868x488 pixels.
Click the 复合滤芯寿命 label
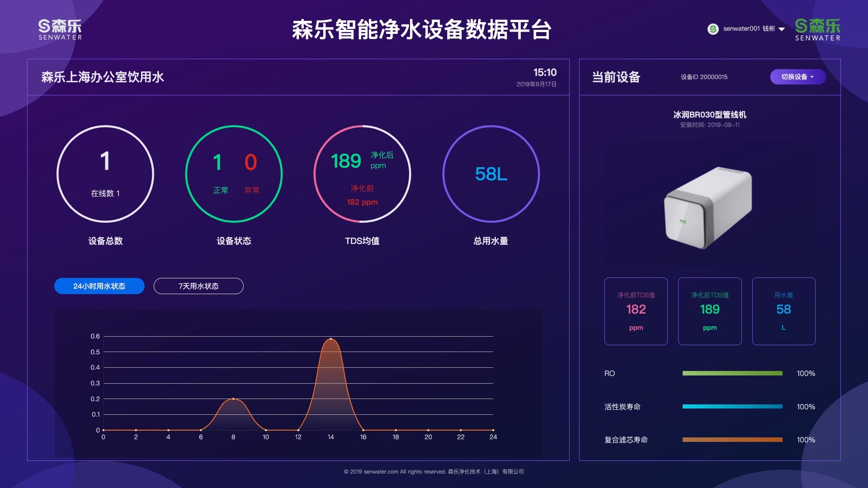tap(626, 440)
